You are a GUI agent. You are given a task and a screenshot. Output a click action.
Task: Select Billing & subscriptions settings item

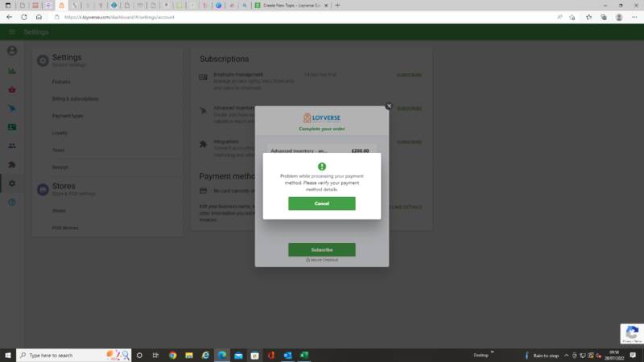coord(75,99)
